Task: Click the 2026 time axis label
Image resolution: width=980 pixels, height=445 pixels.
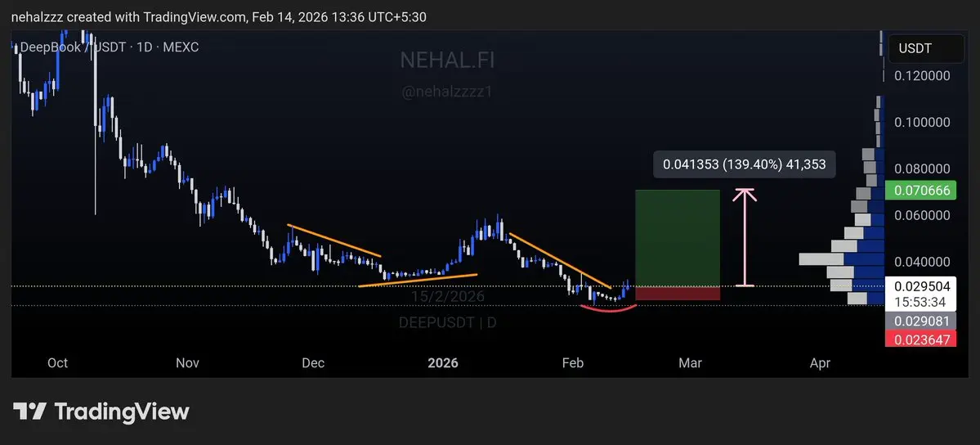Action: click(442, 363)
